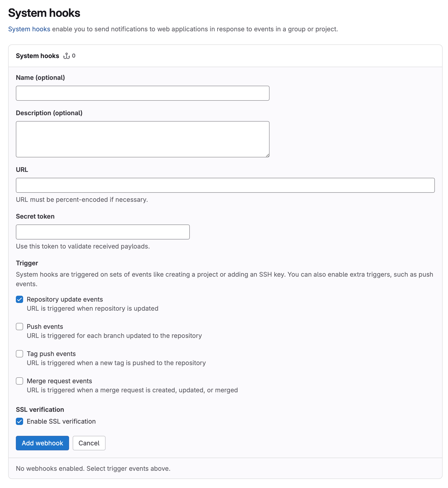
Task: Click the "No webhooks enabled" message
Action: pyautogui.click(x=93, y=468)
